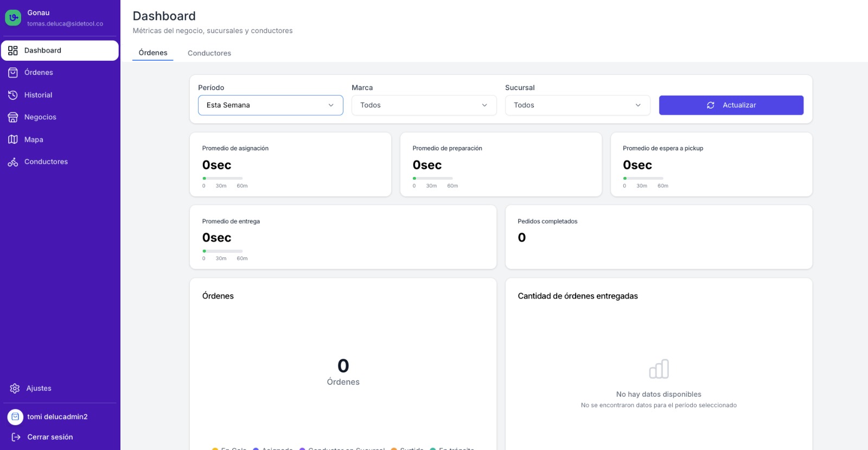Click the Promedio de preparación progress bar
This screenshot has height=450, width=868.
tap(433, 178)
